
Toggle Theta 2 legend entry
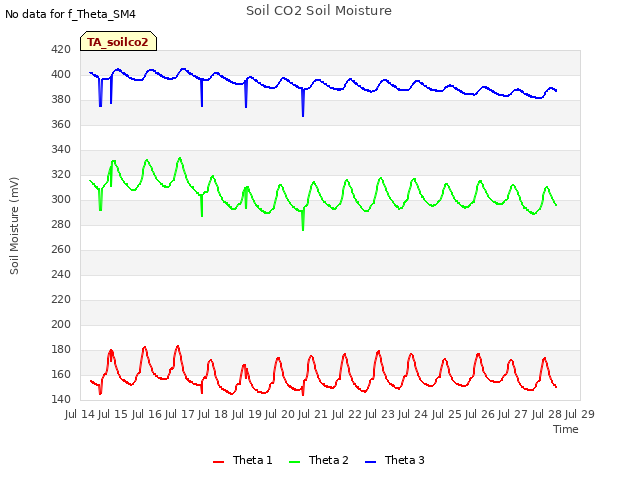319,460
